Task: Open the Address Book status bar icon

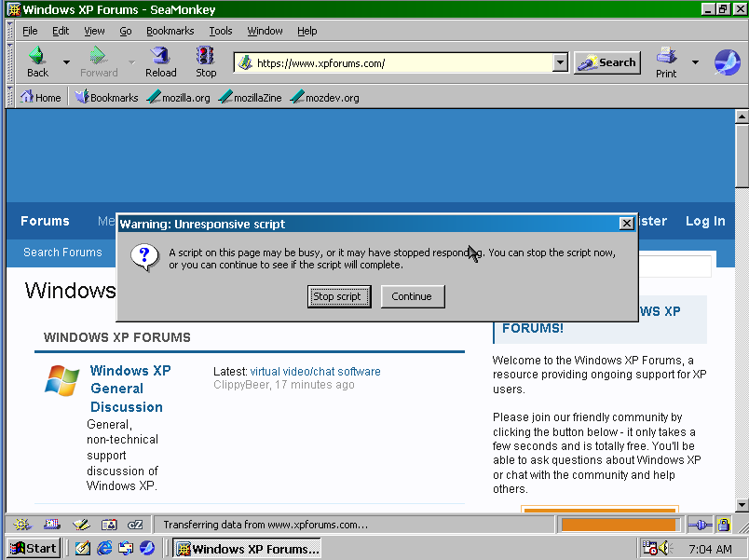Action: point(109,525)
